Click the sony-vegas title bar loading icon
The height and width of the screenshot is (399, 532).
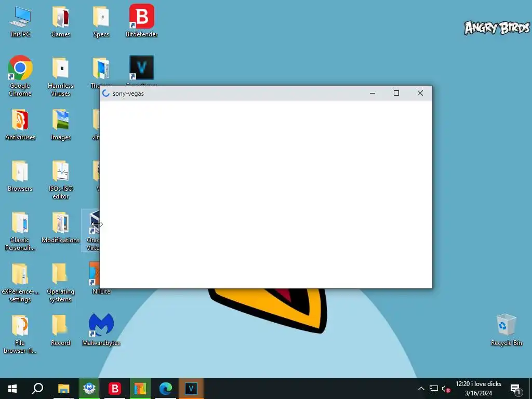tap(106, 94)
